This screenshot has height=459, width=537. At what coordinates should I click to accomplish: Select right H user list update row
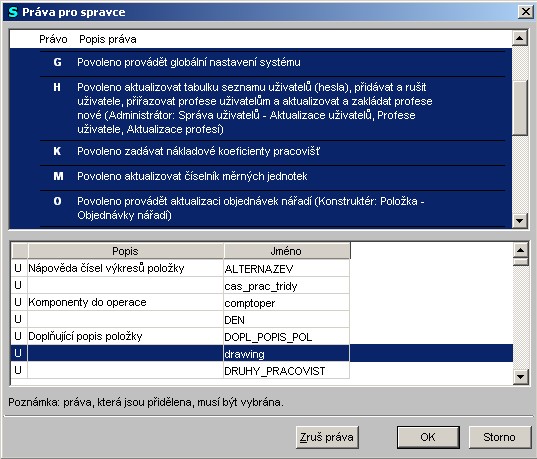point(272,108)
